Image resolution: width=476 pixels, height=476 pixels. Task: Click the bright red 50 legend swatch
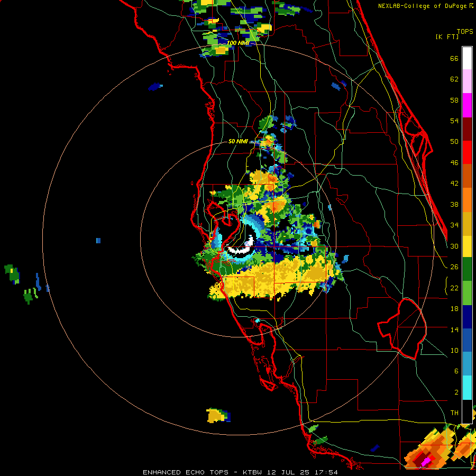[467, 152]
